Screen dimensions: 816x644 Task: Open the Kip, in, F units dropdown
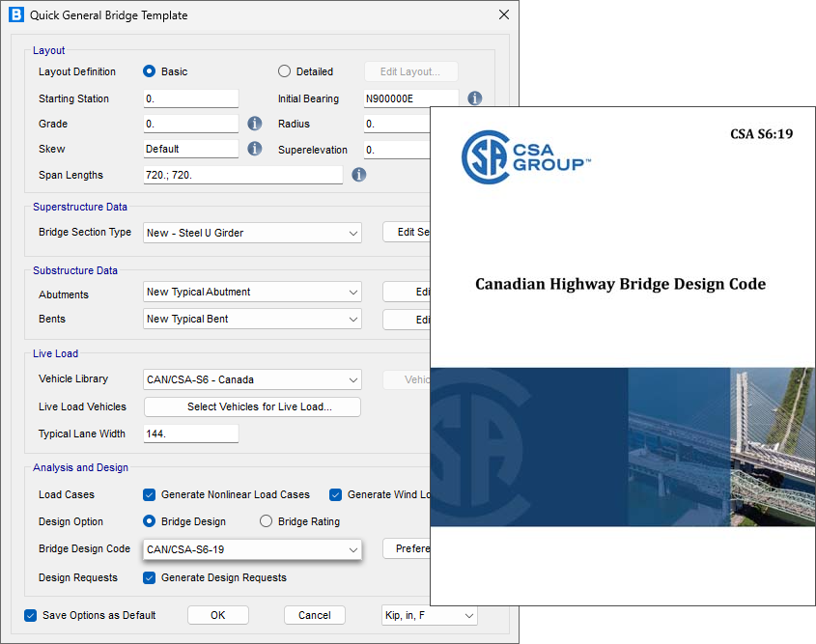pyautogui.click(x=430, y=615)
